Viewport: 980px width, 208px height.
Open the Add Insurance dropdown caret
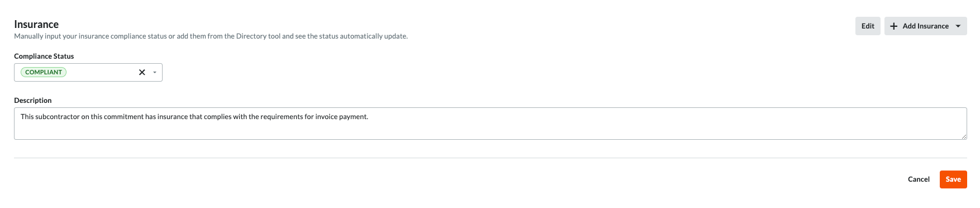(958, 26)
